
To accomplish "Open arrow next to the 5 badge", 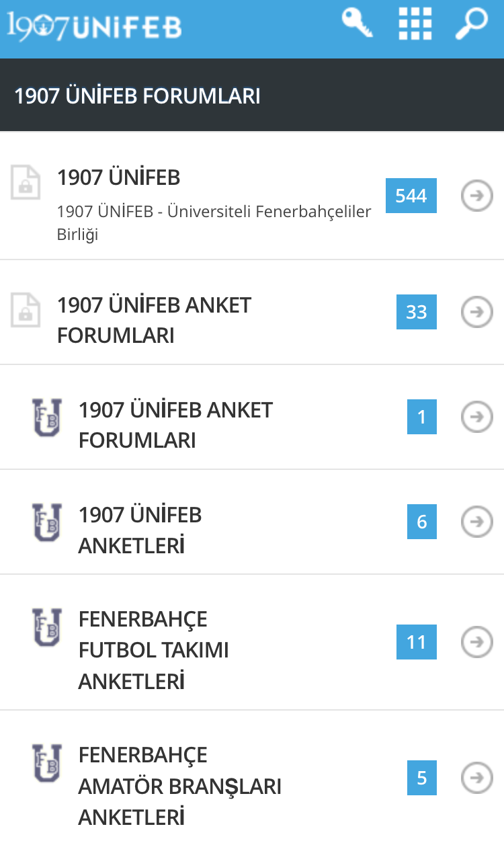I will [477, 778].
